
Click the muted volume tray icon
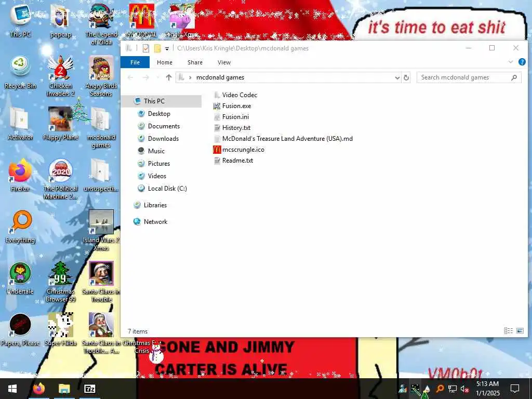[x=464, y=389]
